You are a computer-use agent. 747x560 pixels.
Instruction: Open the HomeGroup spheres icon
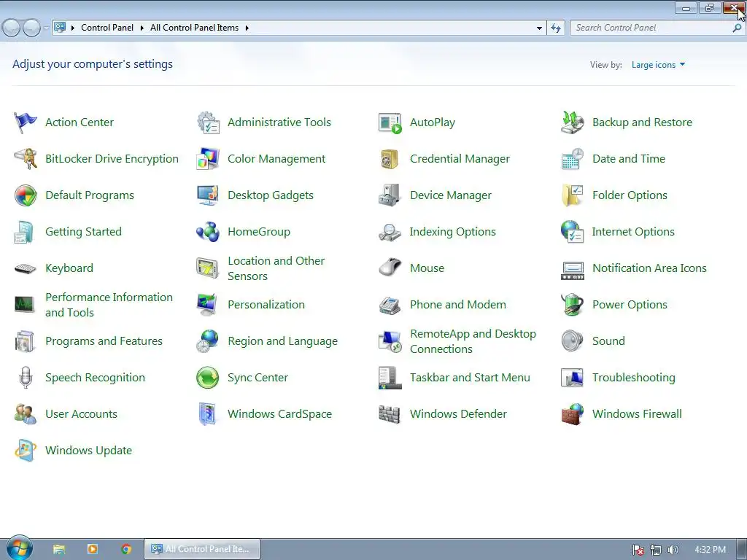[x=208, y=232]
